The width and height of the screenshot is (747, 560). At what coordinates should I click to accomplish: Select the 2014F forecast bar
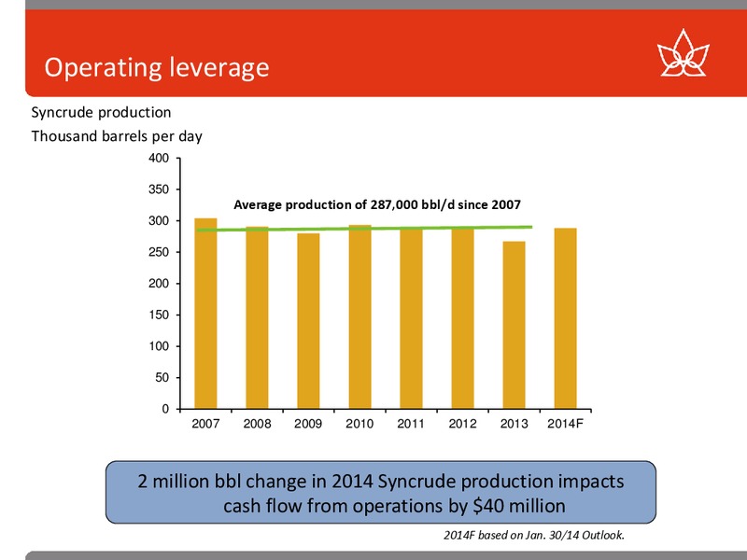point(566,318)
